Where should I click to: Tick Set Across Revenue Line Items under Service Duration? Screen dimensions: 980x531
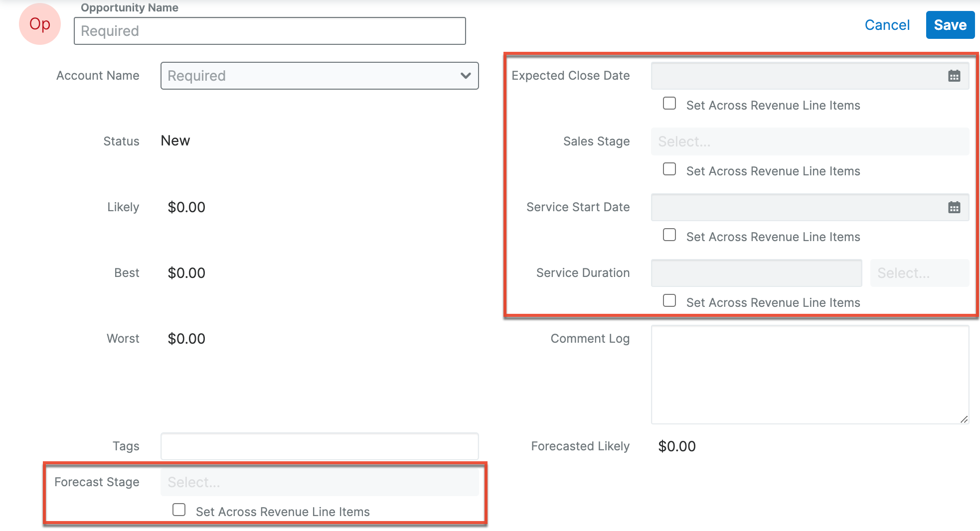coord(669,301)
